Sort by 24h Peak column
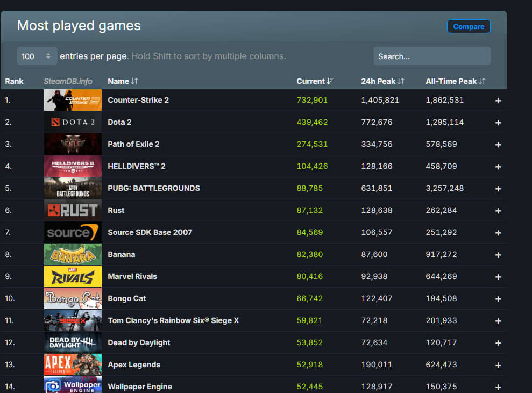 click(x=382, y=81)
